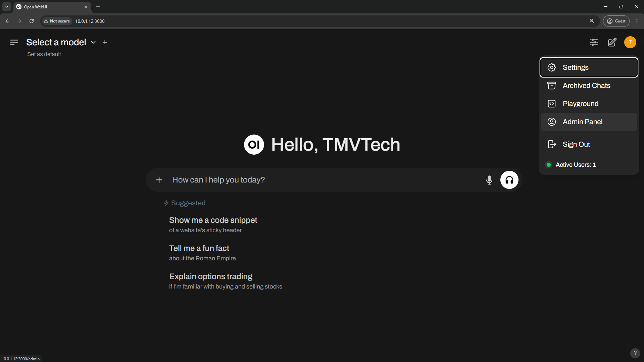
Task: Click Set as default under the model selector
Action: click(x=44, y=54)
